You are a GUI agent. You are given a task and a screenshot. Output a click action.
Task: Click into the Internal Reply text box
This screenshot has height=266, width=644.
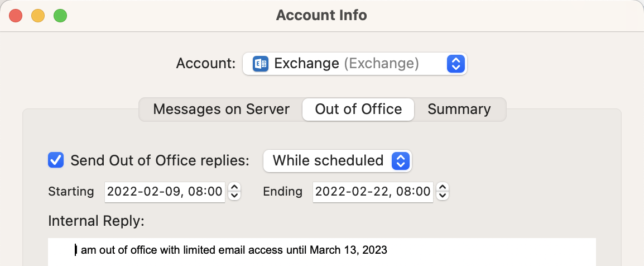tap(321, 251)
